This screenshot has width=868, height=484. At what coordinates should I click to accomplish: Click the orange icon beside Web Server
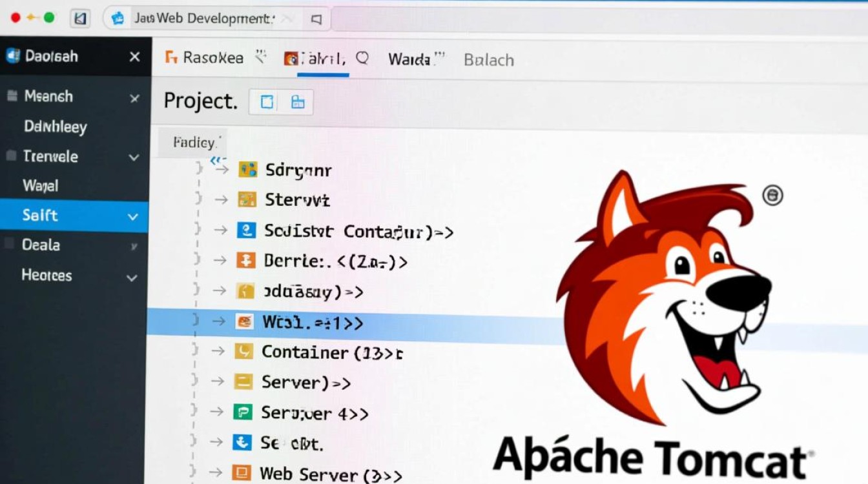click(241, 473)
